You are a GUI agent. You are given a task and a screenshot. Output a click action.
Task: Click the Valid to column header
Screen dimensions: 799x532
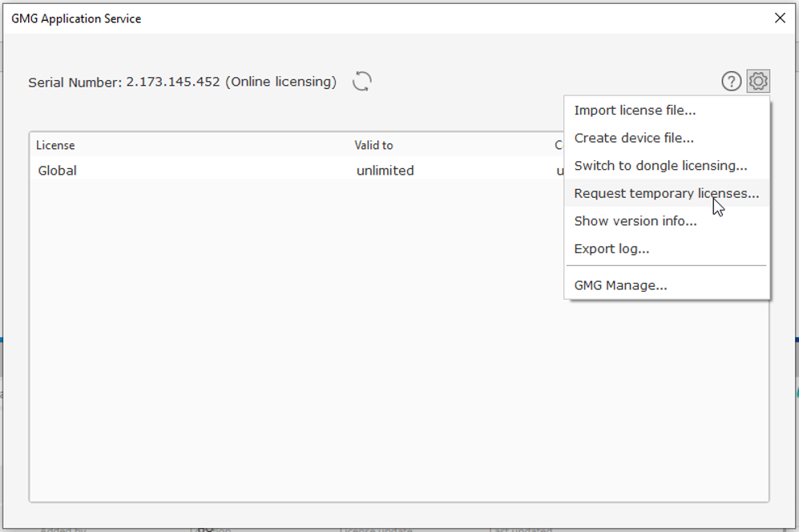click(373, 145)
